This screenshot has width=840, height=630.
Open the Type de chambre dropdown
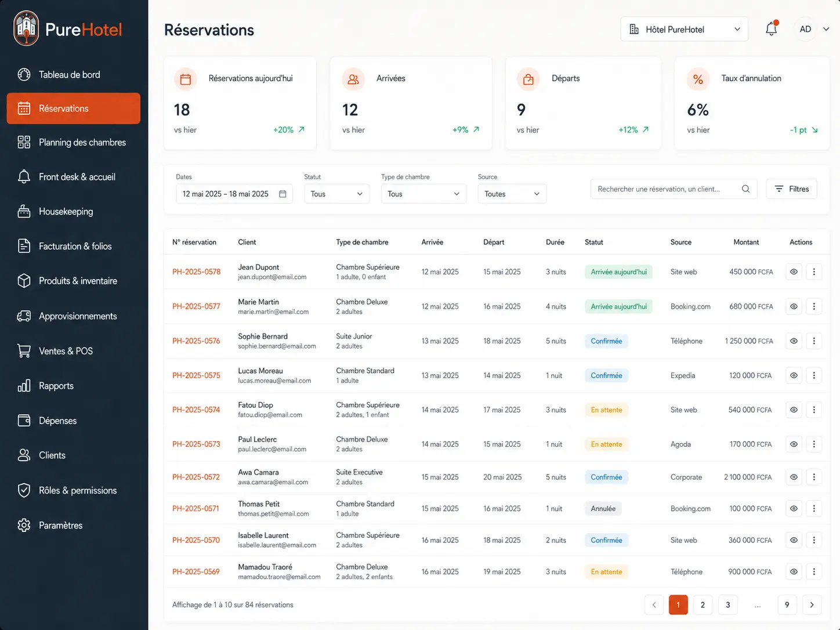pos(423,194)
